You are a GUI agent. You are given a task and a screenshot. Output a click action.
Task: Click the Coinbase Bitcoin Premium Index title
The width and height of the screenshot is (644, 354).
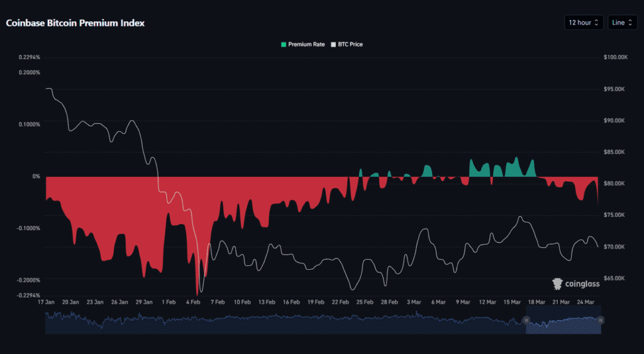75,23
